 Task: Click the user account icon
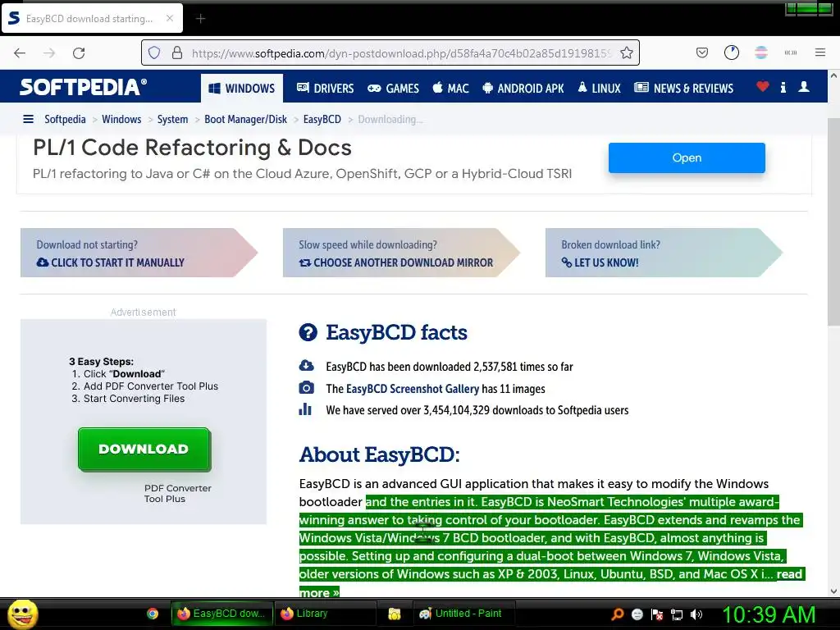pos(804,86)
